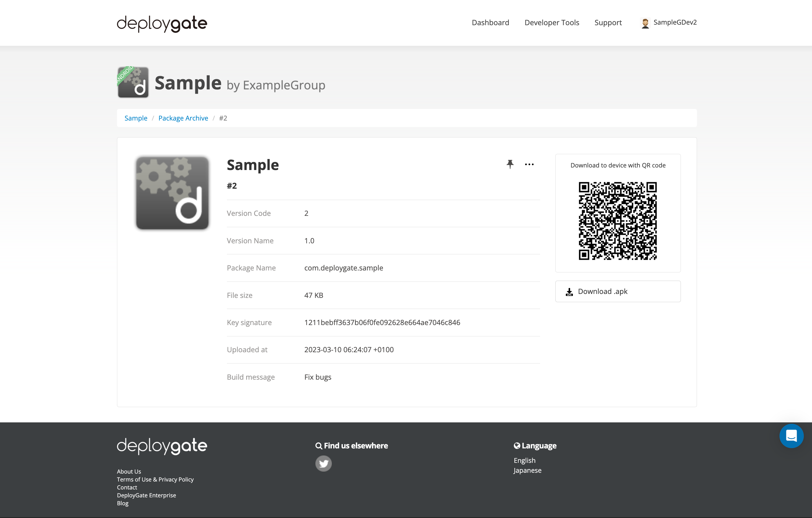Switch language to Japanese
The image size is (812, 518).
pyautogui.click(x=527, y=470)
